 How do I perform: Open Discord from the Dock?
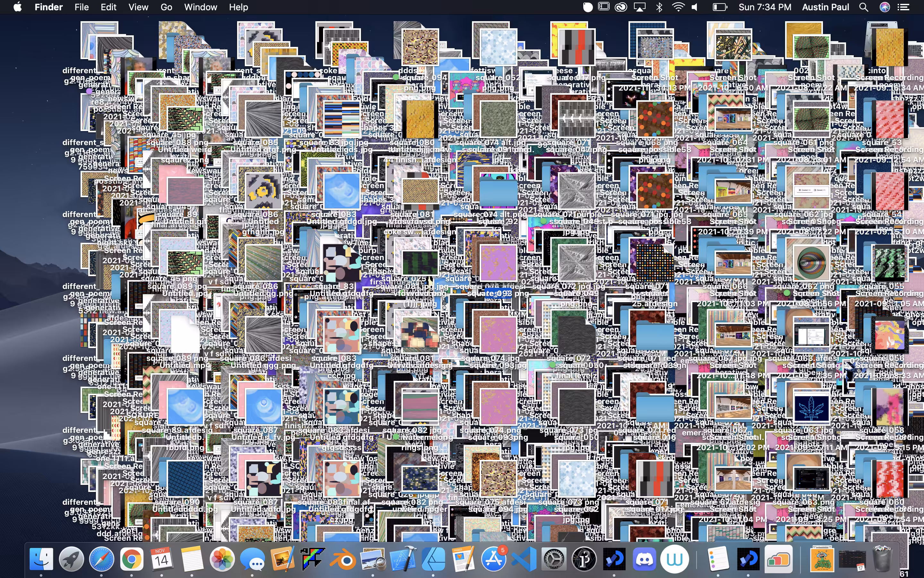[x=644, y=559]
